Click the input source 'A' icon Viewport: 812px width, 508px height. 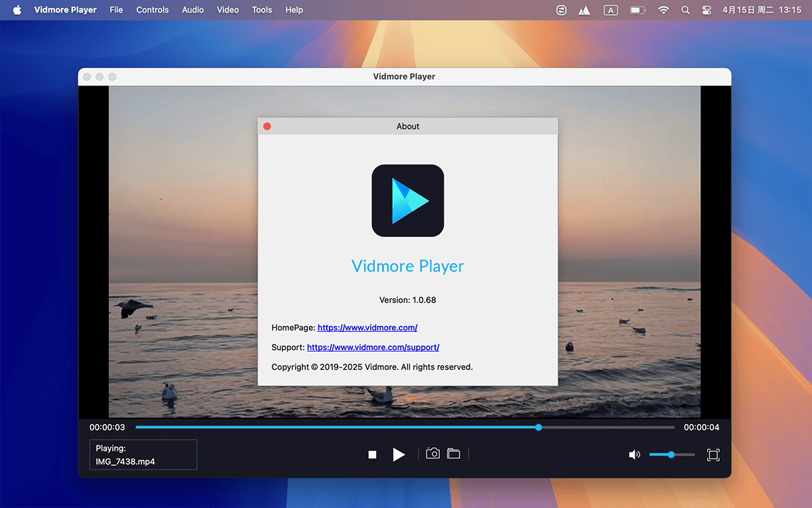click(611, 10)
